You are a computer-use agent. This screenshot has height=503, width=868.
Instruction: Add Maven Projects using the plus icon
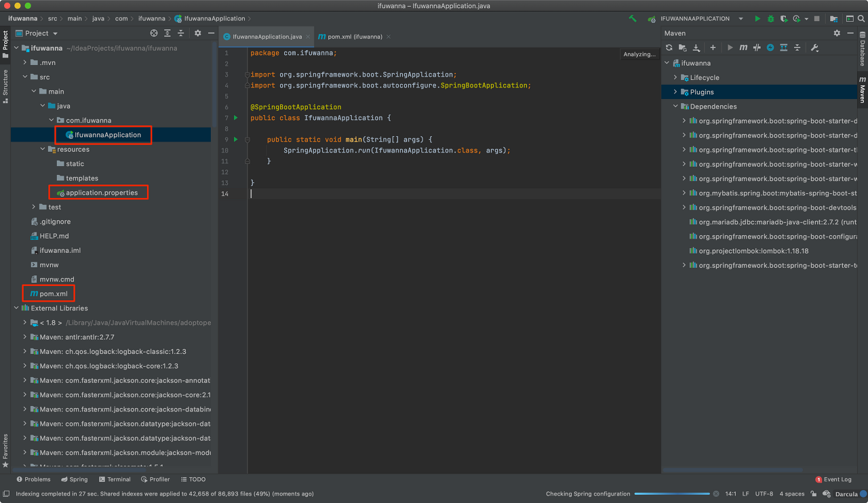[713, 47]
